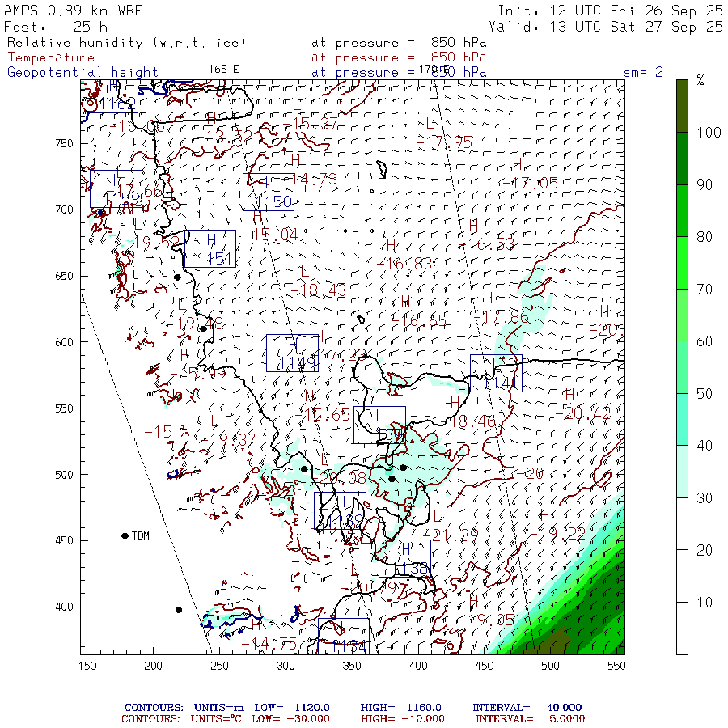
Task: Click the '-17.05' temperature maximum value
Action: 530,183
